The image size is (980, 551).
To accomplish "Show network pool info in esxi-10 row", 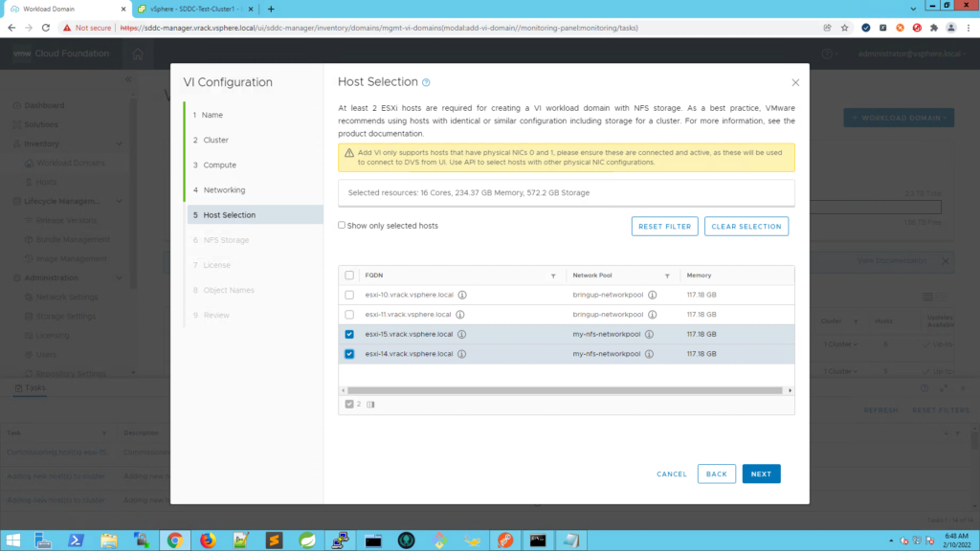I will 653,295.
